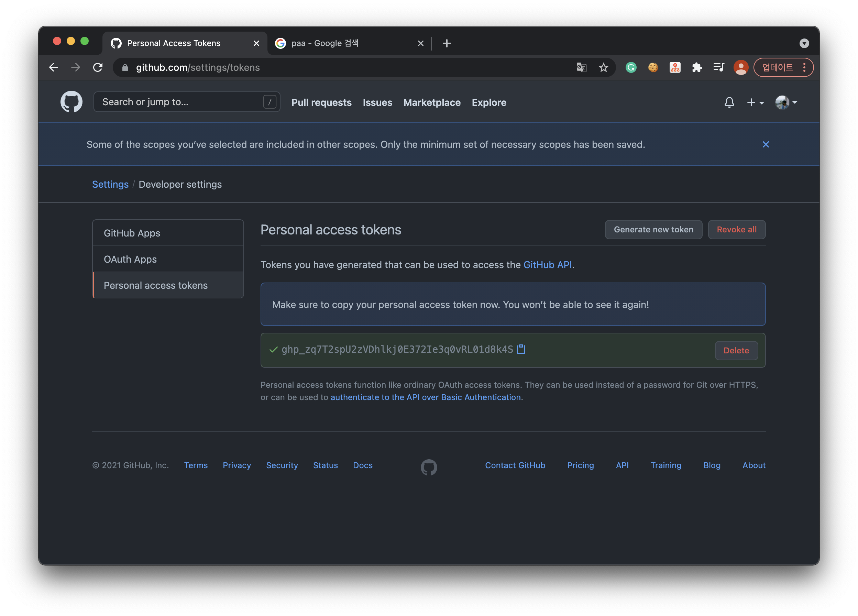Click the address bar URL
858x616 pixels.
point(197,68)
